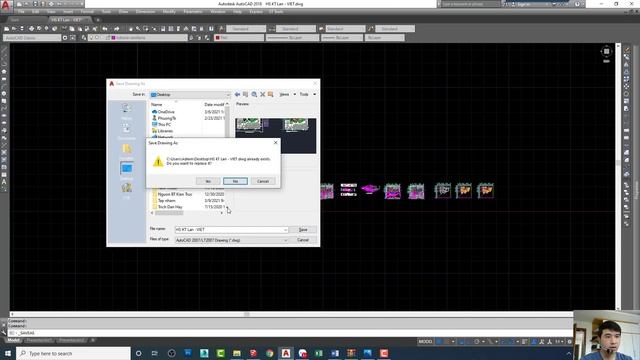Expand the File name dropdown arrow

tap(285, 230)
